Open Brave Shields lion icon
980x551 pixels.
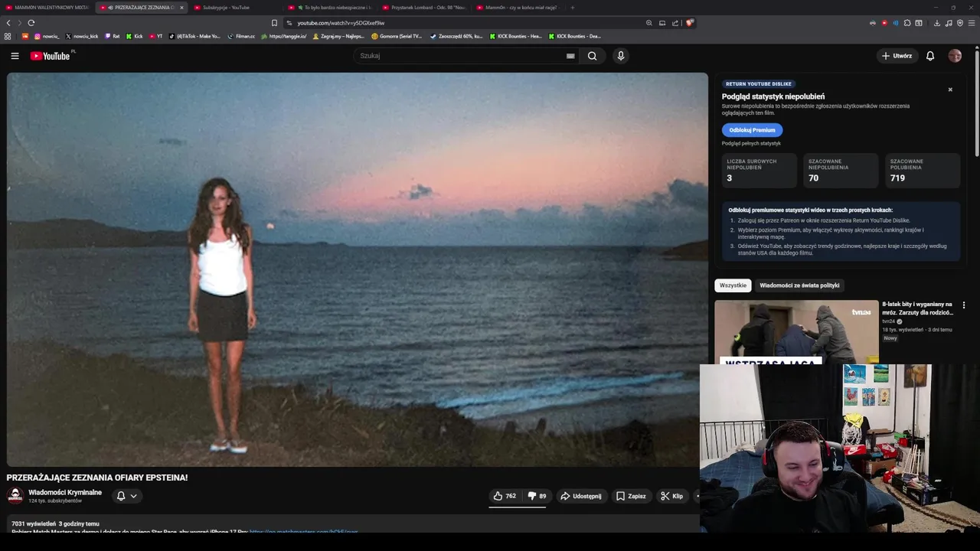689,23
